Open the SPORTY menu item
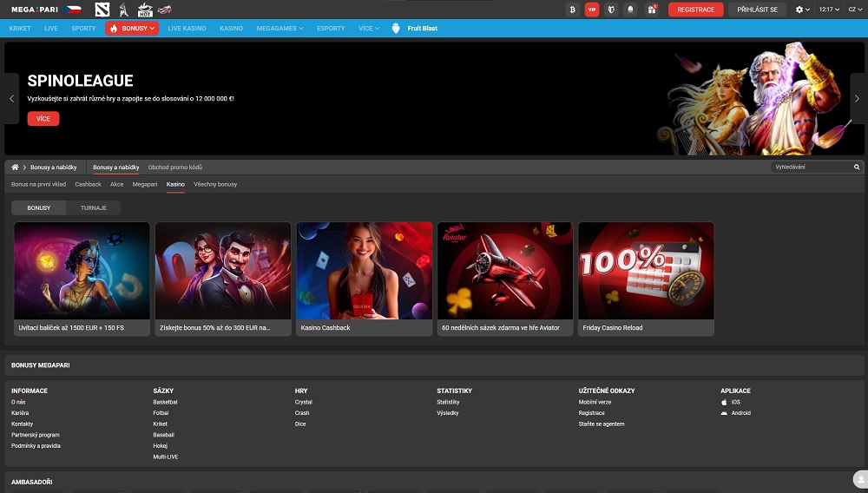Screen dimensions: 868x493 point(83,29)
